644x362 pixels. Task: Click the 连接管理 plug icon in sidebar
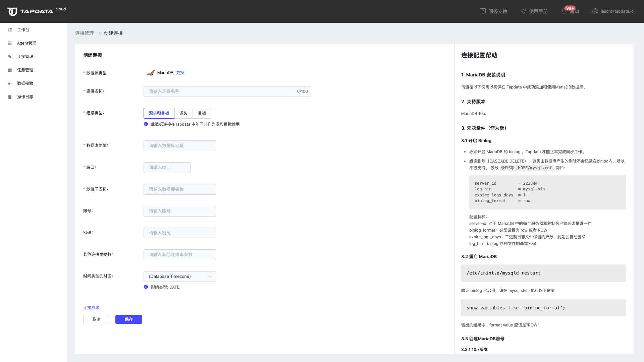[x=10, y=57]
